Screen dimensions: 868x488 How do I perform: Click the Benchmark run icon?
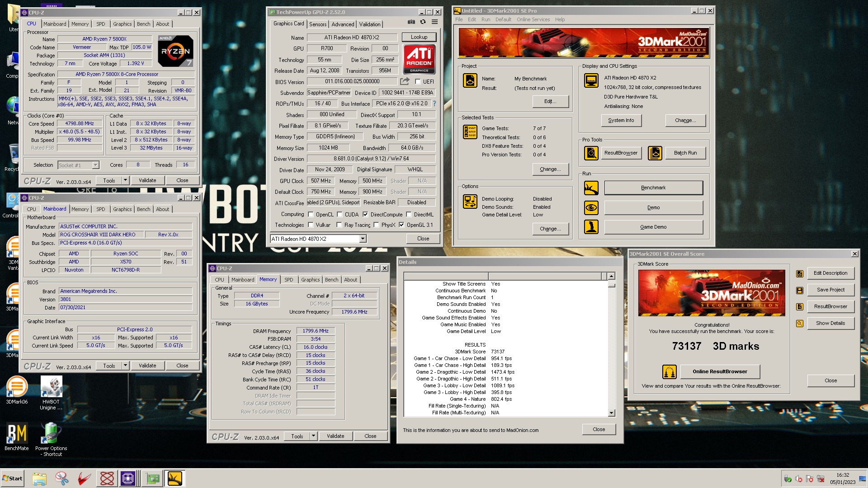(591, 188)
